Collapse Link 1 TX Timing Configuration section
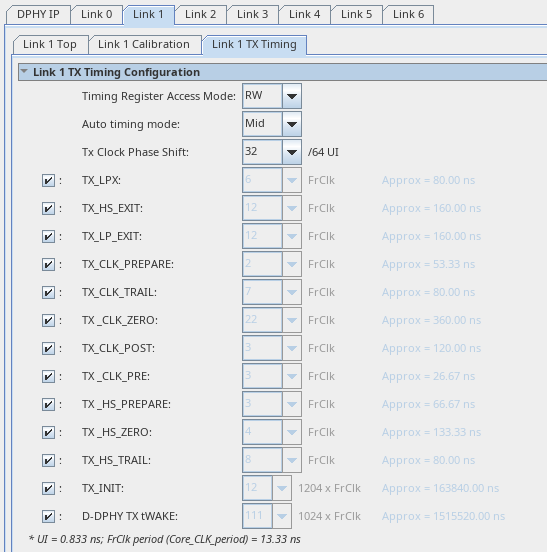 24,71
